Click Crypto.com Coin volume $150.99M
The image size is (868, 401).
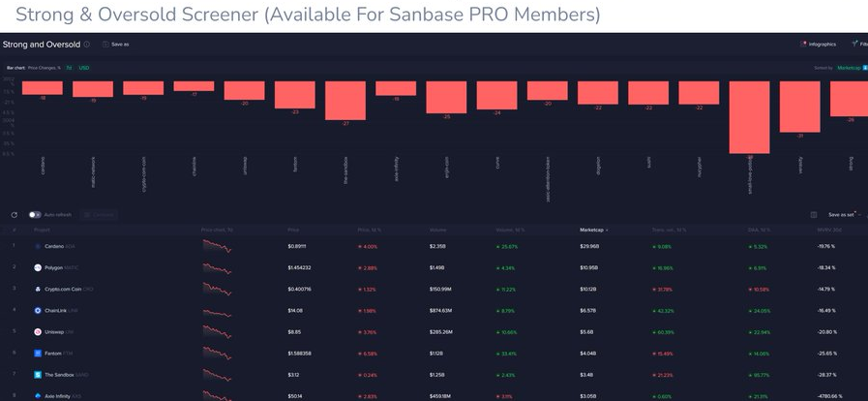point(441,289)
